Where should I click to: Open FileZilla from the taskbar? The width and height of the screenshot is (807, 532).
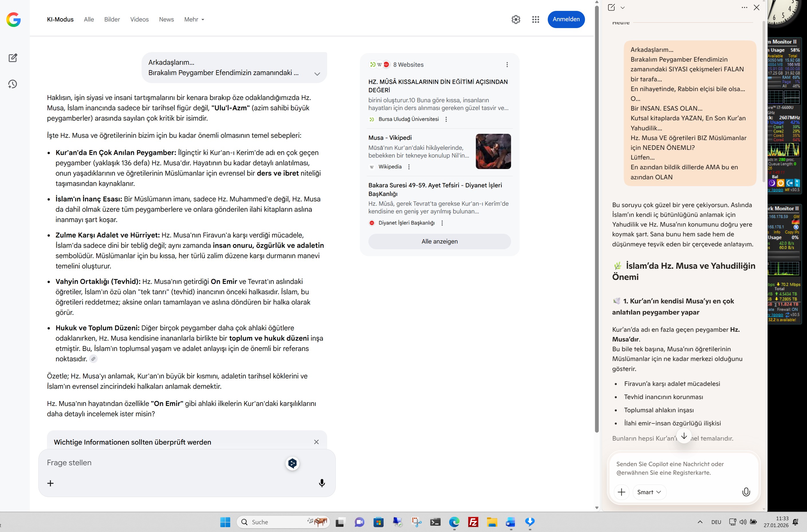[x=473, y=522]
